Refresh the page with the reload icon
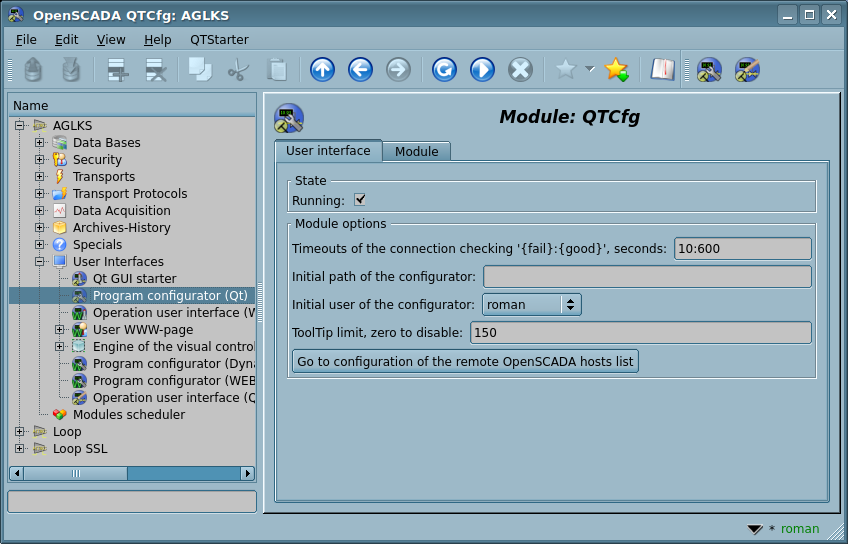Screen dimensions: 848x544 click(x=444, y=69)
